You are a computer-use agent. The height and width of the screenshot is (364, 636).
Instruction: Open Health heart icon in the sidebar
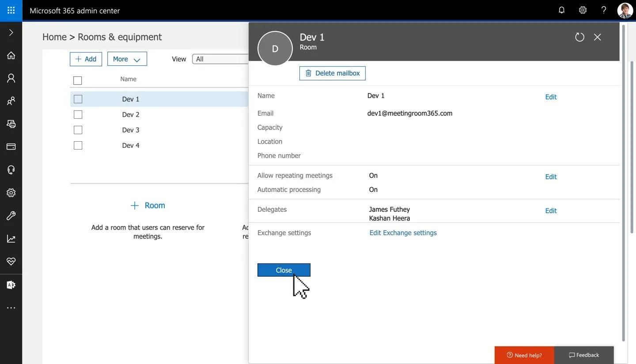click(11, 262)
